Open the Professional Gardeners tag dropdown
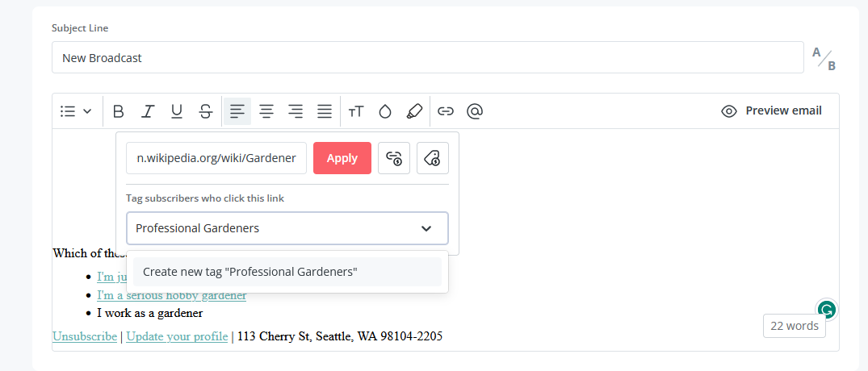 (287, 228)
